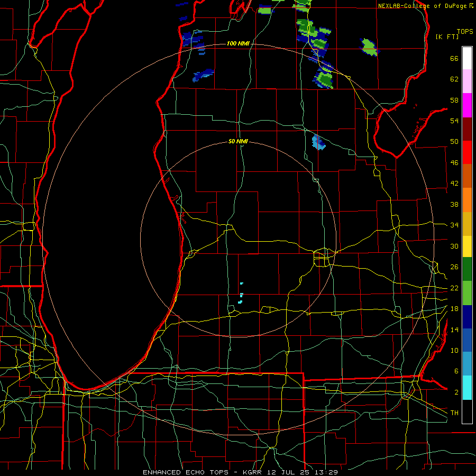This screenshot has height=476, width=476.
Task: Pick the light orange legend swatch
Action: (467, 200)
